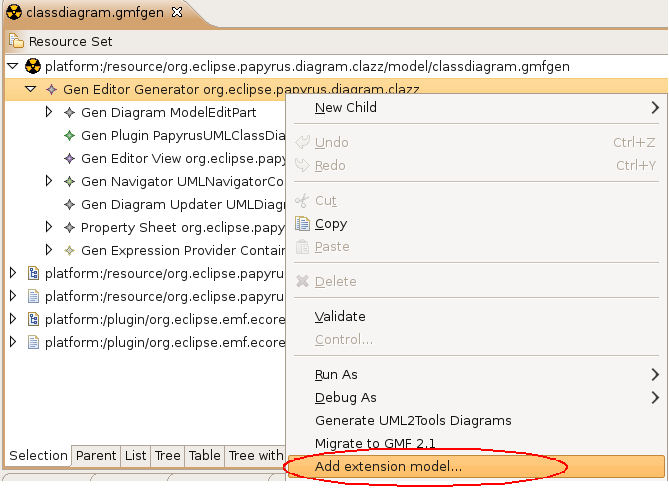Click the second platform:/plugin document icon

point(33,342)
